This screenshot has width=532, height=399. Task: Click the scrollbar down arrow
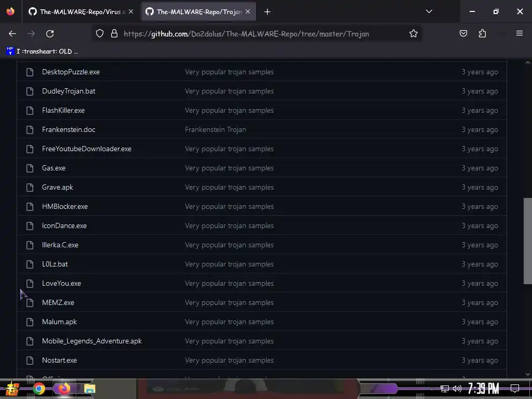(528, 374)
